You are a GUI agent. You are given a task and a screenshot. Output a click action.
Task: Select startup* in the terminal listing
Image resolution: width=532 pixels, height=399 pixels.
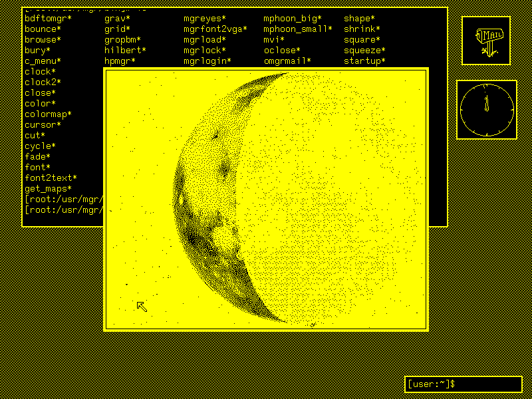pyautogui.click(x=364, y=61)
